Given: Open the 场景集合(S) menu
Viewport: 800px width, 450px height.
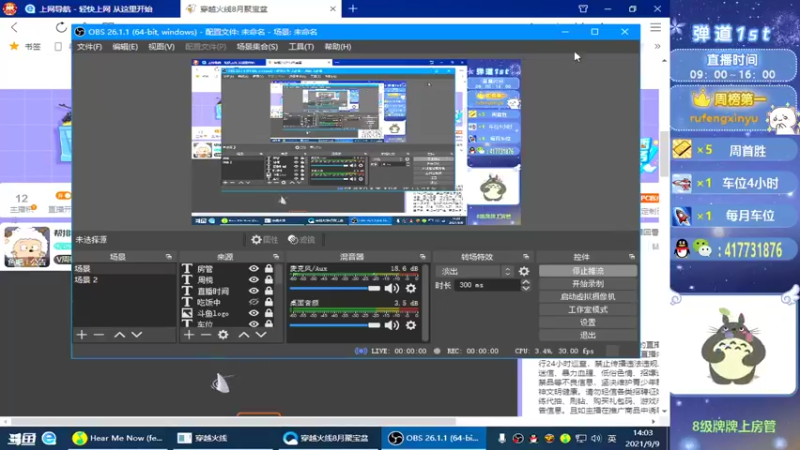Looking at the screenshot, I should pos(257,46).
